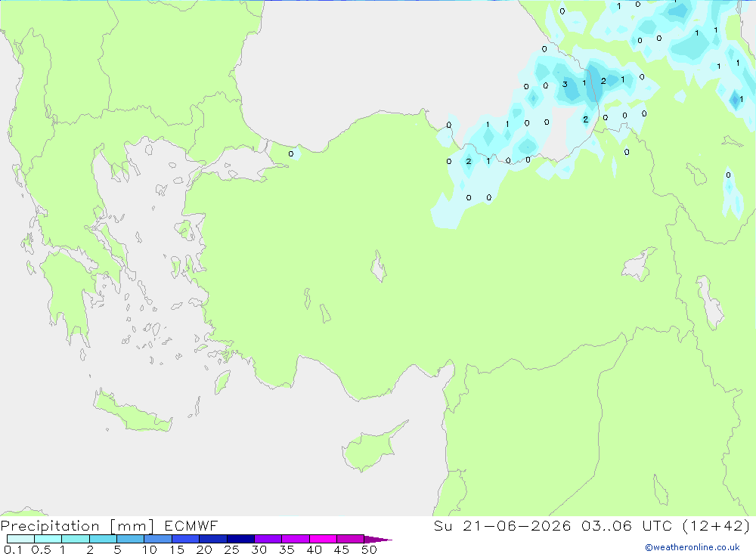756x554 pixels.
Task: Click the '20' legend label
Action: pyautogui.click(x=204, y=549)
